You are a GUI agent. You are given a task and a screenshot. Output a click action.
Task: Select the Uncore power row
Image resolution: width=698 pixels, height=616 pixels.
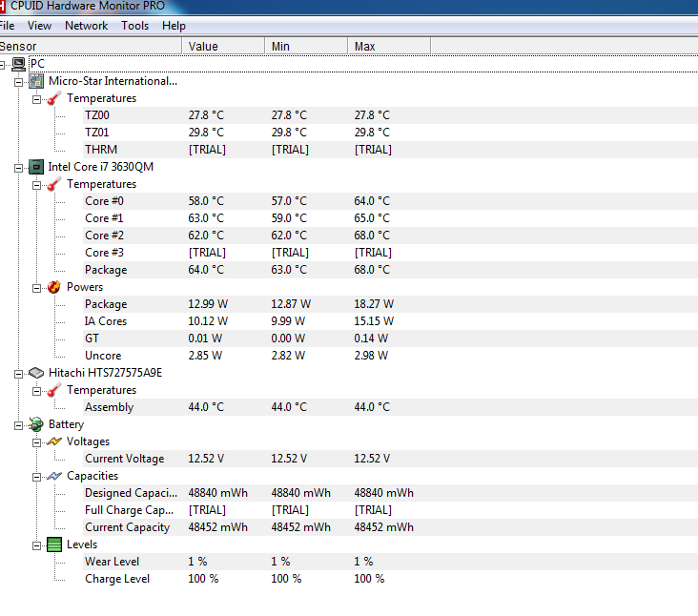[x=390, y=356]
